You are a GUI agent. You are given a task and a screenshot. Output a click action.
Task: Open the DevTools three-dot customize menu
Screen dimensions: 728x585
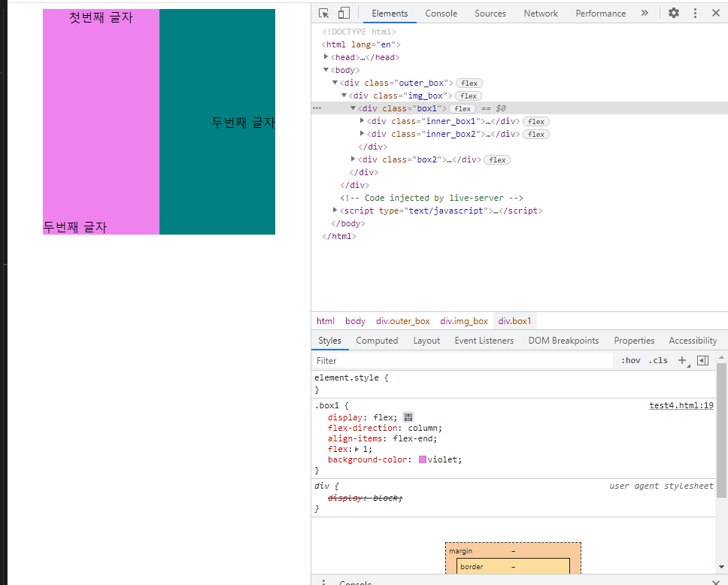(x=695, y=13)
